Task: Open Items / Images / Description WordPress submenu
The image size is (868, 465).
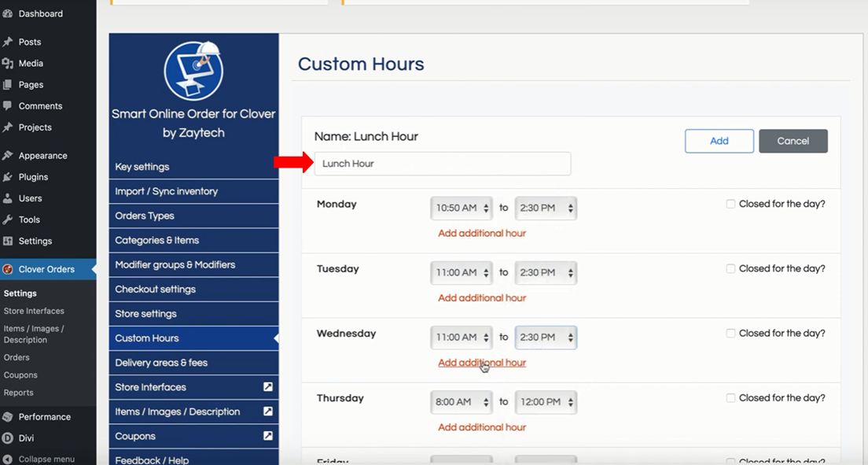Action: (34, 334)
